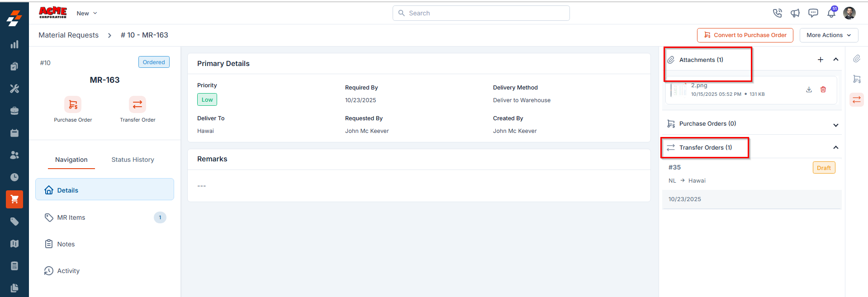Open the documents copy sidebar icon
The height and width of the screenshot is (297, 868).
14,288
